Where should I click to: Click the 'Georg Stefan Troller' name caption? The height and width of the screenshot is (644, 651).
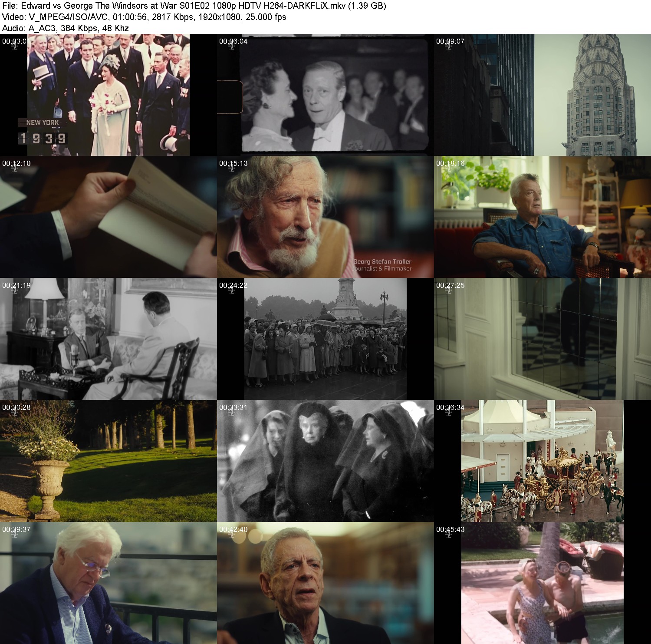click(x=382, y=261)
